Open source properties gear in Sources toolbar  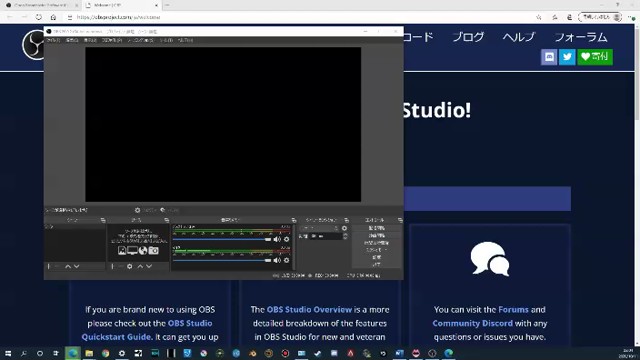point(129,267)
